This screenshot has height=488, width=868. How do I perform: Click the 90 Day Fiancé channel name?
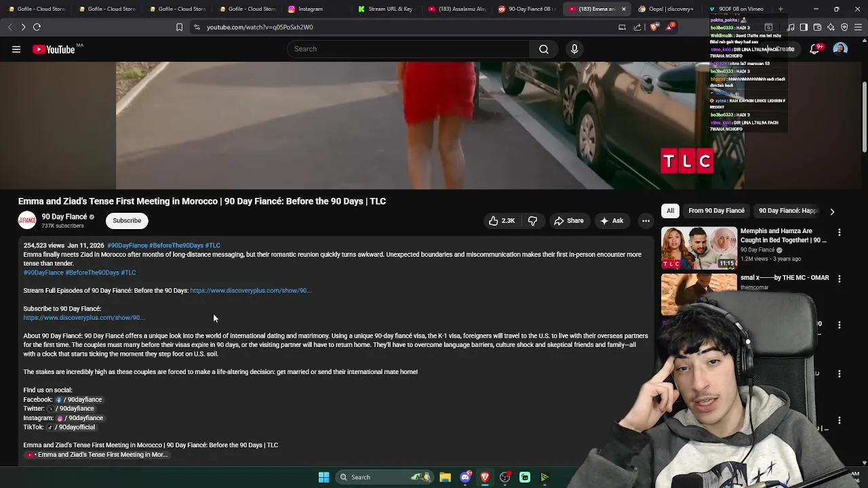click(64, 217)
